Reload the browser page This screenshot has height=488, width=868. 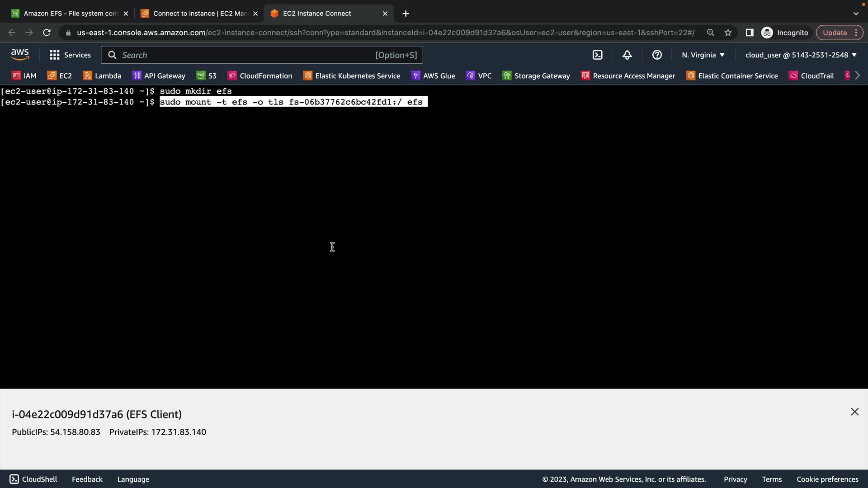pos(47,33)
